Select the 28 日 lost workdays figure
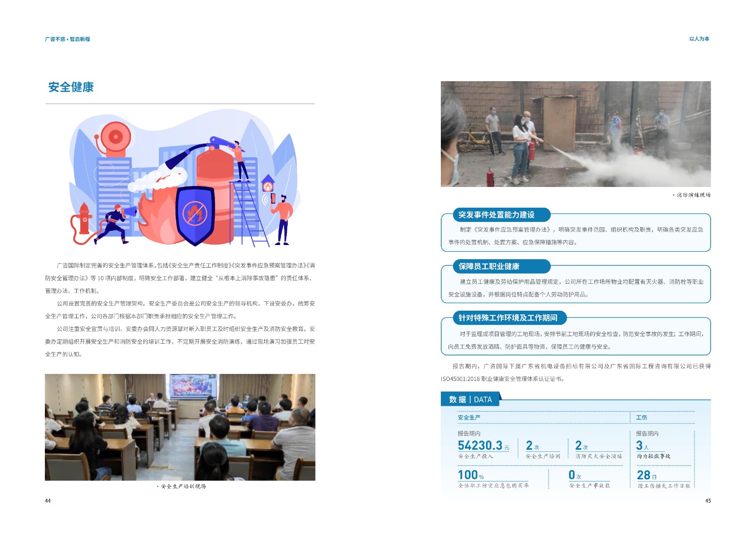The height and width of the screenshot is (534, 756). click(646, 475)
